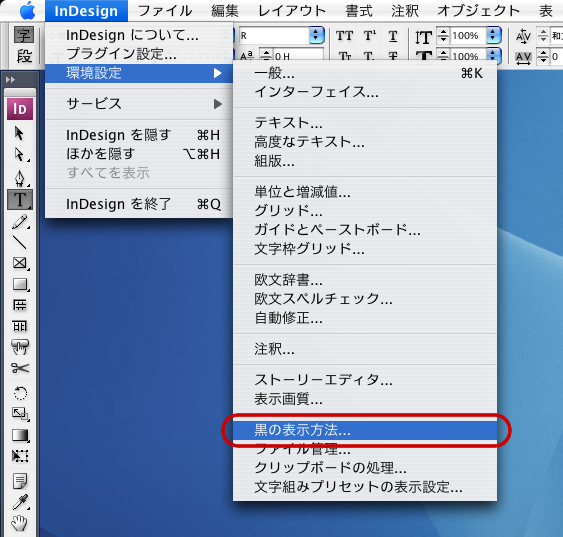Select the Gradient tool

pos(20,435)
